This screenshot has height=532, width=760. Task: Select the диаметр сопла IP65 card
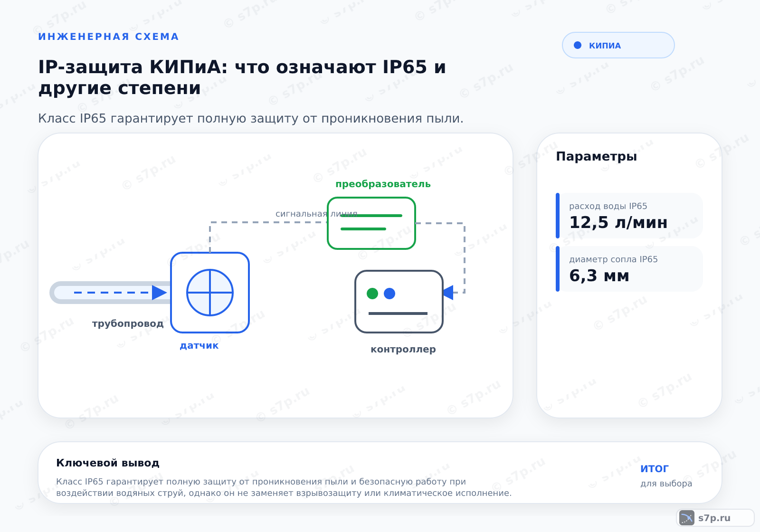pyautogui.click(x=629, y=269)
